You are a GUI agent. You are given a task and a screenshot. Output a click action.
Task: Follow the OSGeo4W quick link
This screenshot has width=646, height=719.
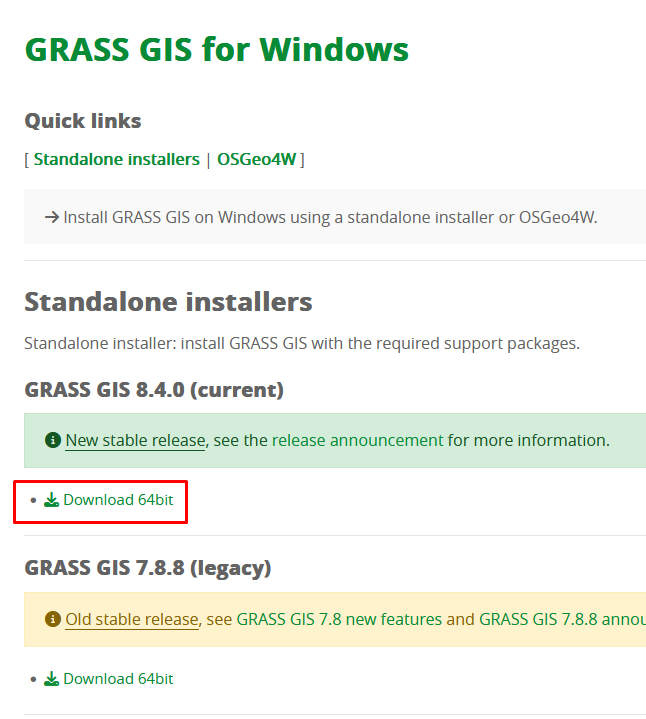257,159
